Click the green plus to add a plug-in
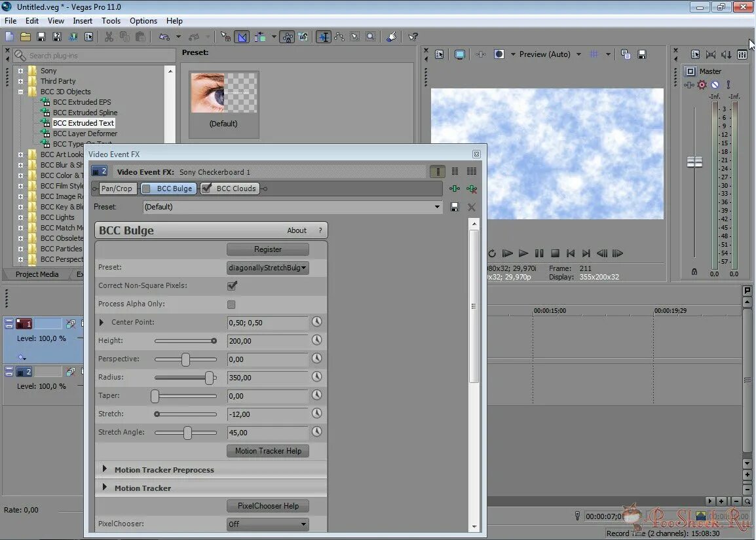756x540 pixels. [x=454, y=189]
